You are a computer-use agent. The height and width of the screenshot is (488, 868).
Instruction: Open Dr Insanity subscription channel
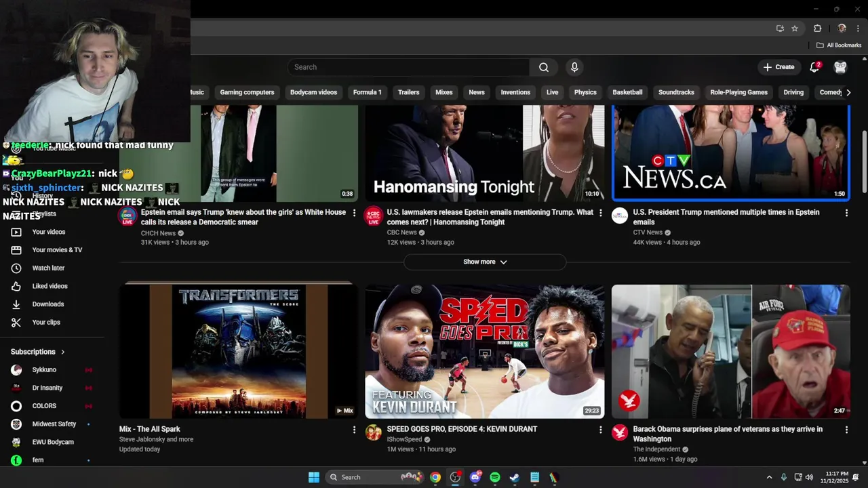(x=47, y=388)
